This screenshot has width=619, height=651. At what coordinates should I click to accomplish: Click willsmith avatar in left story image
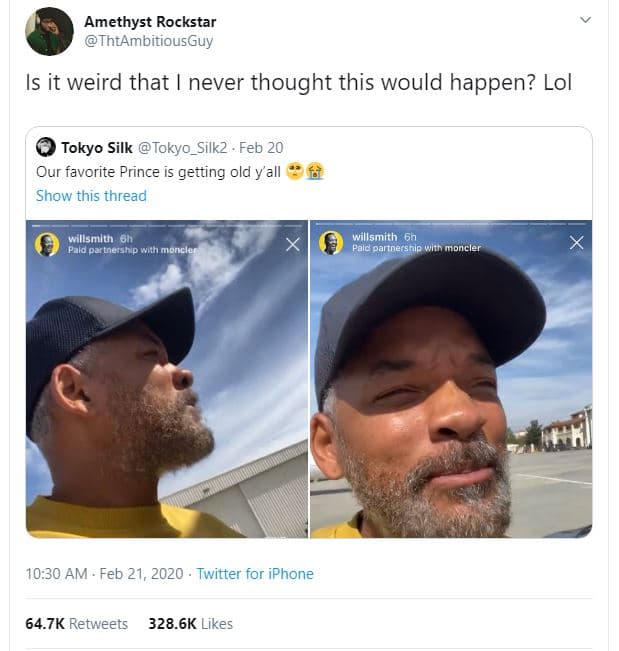[x=46, y=244]
